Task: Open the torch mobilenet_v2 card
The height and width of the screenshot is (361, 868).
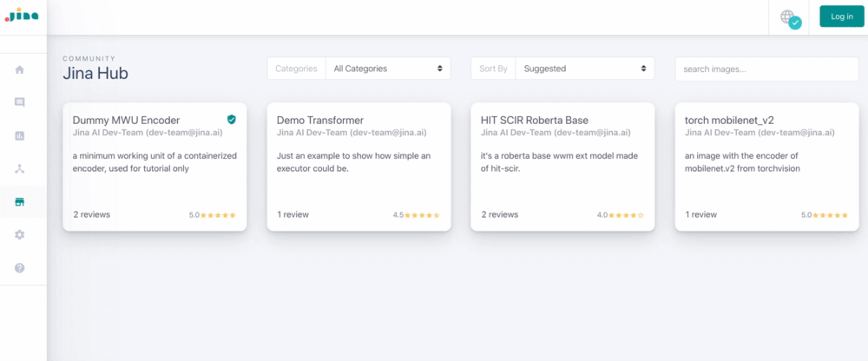Action: tap(766, 167)
